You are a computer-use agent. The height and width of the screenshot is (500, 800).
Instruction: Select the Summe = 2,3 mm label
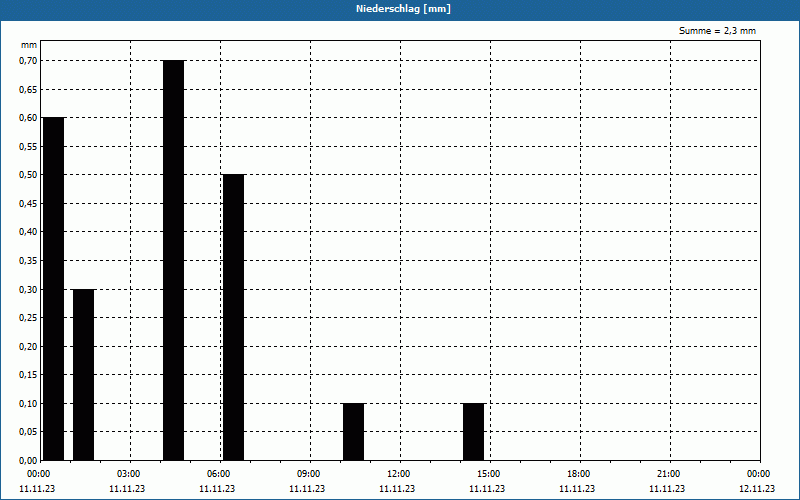717,31
